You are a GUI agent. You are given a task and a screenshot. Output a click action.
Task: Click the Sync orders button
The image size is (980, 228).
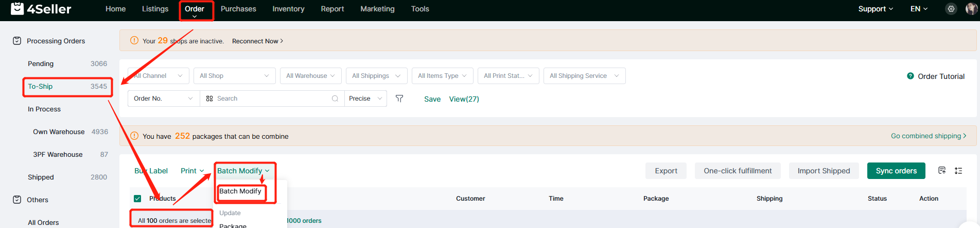pyautogui.click(x=896, y=171)
